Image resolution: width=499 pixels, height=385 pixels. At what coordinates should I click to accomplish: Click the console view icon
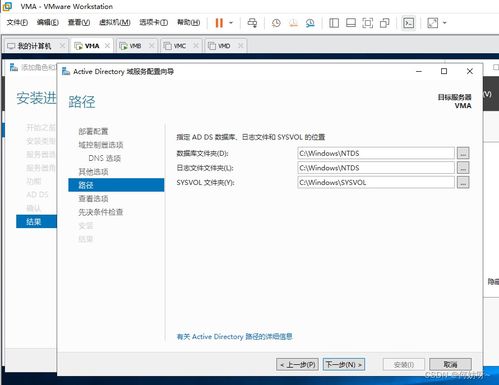click(x=409, y=23)
